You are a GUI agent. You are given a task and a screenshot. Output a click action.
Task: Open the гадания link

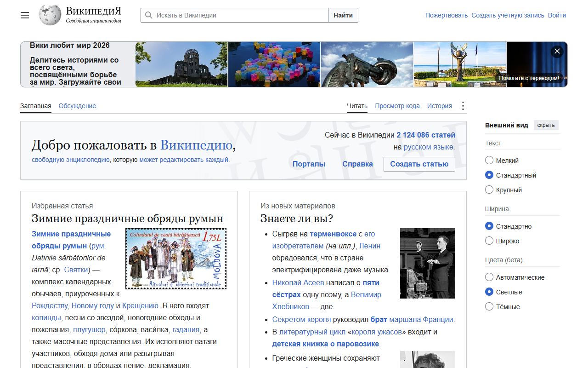(x=186, y=329)
